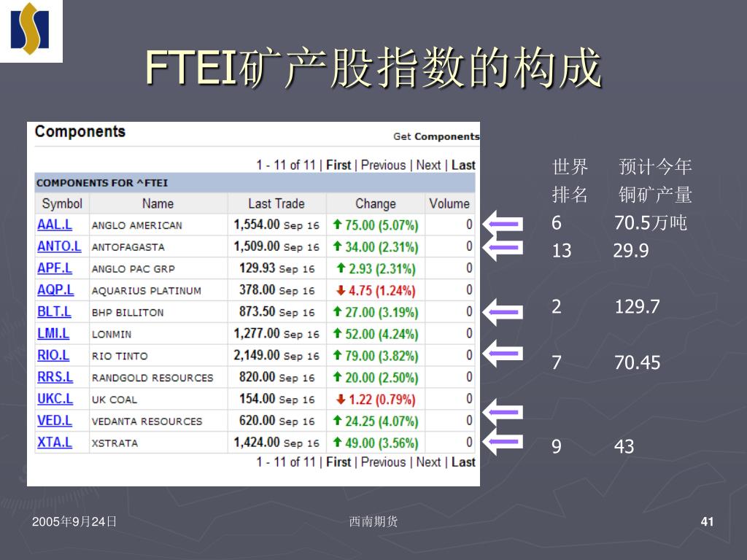747x560 pixels.
Task: Click the slide title FTEI矿产股指数的构成
Action: (x=373, y=68)
